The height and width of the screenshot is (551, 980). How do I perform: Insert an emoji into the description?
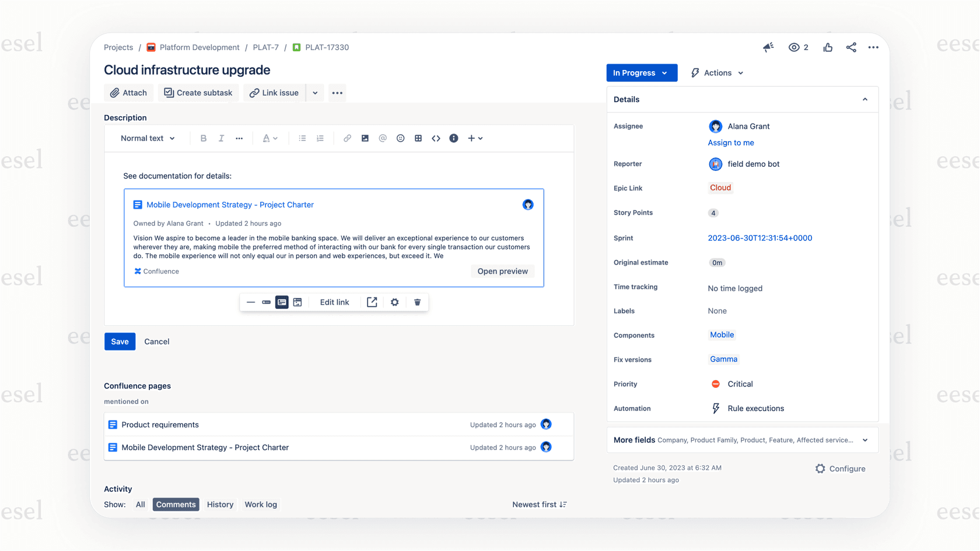tap(401, 138)
